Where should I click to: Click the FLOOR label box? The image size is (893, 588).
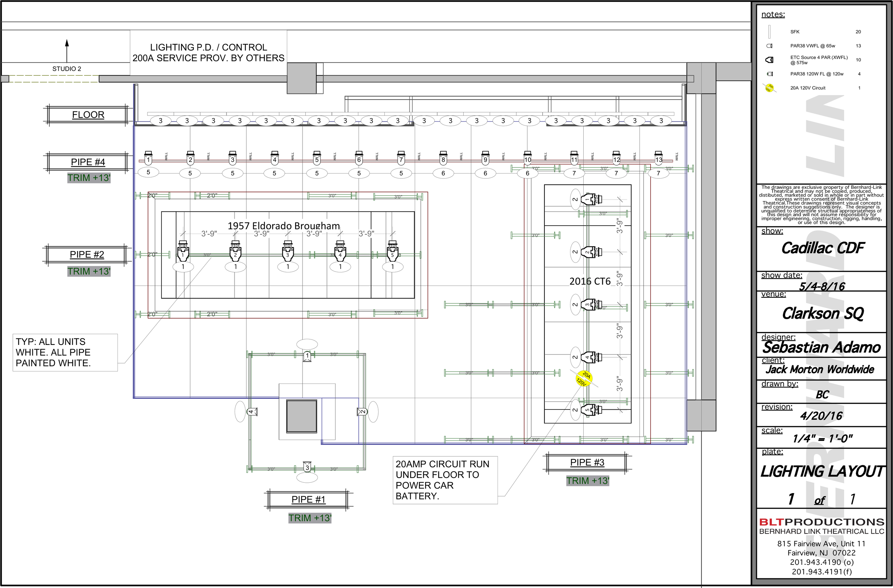click(88, 115)
